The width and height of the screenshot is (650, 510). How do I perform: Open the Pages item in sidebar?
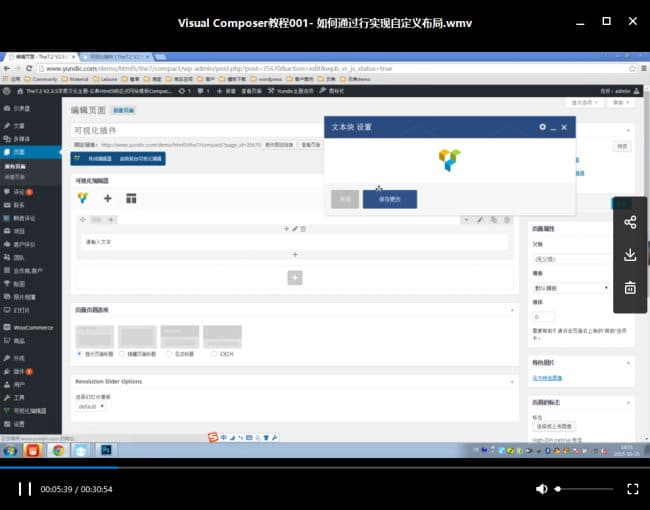31,152
